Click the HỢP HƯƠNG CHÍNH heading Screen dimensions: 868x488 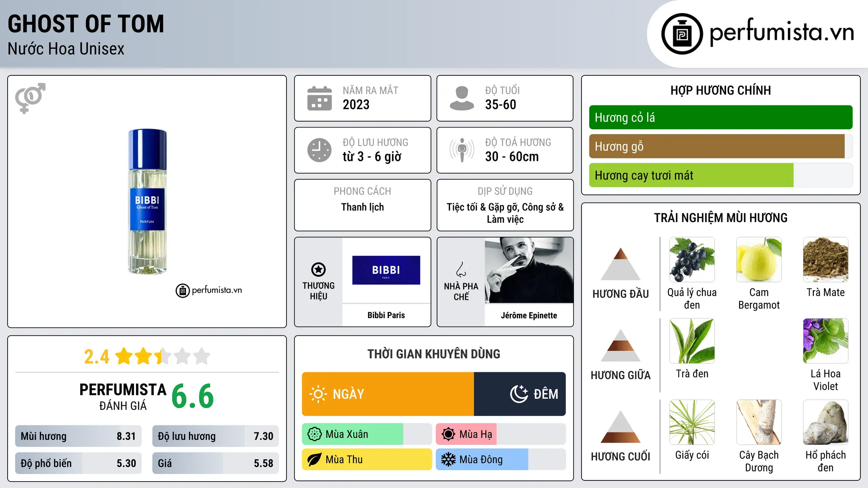tap(721, 90)
